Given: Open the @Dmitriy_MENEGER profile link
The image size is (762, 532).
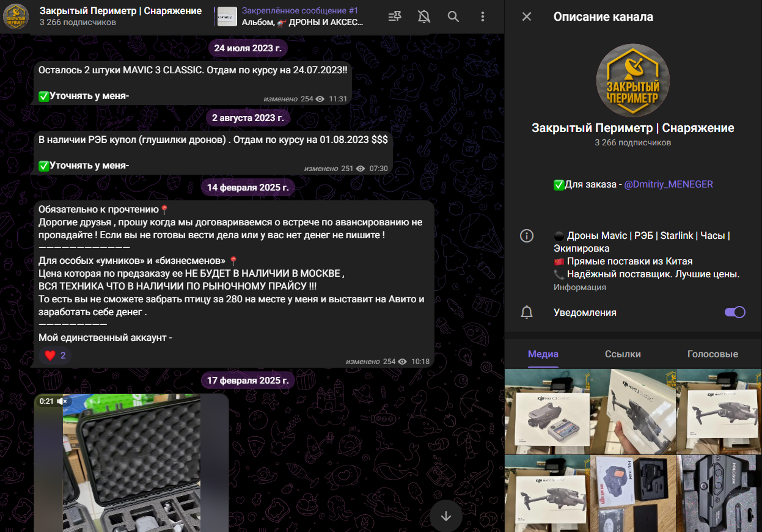Looking at the screenshot, I should click(x=669, y=184).
